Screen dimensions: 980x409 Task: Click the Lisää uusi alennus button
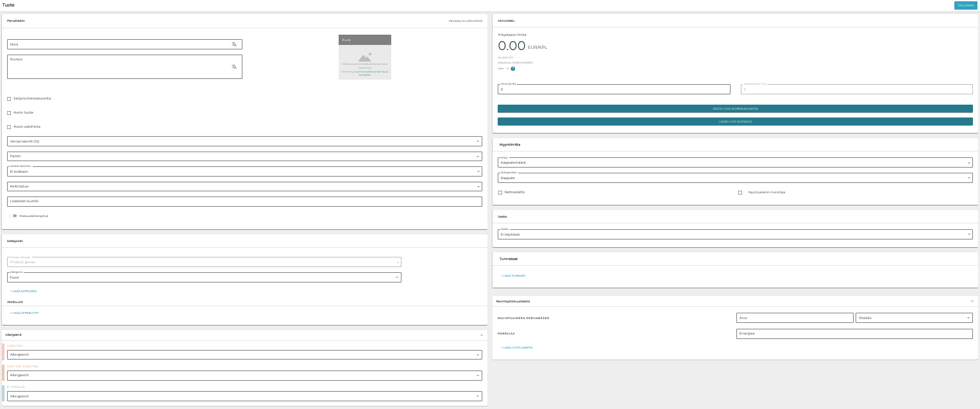click(735, 121)
